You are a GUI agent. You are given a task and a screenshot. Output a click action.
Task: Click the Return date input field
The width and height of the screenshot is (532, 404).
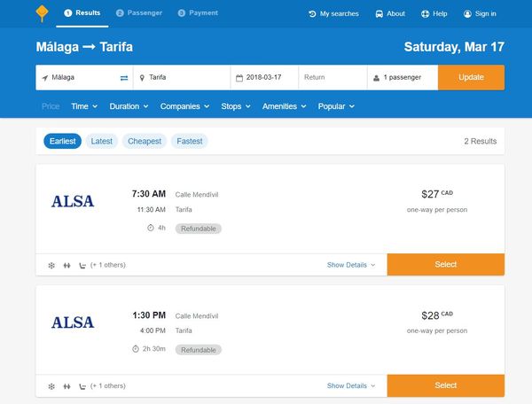tap(332, 77)
